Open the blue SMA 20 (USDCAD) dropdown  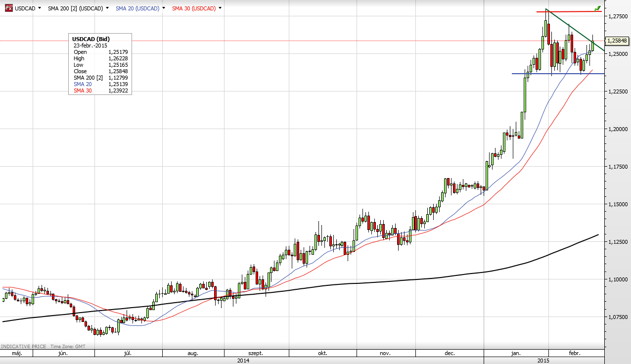coord(164,8)
